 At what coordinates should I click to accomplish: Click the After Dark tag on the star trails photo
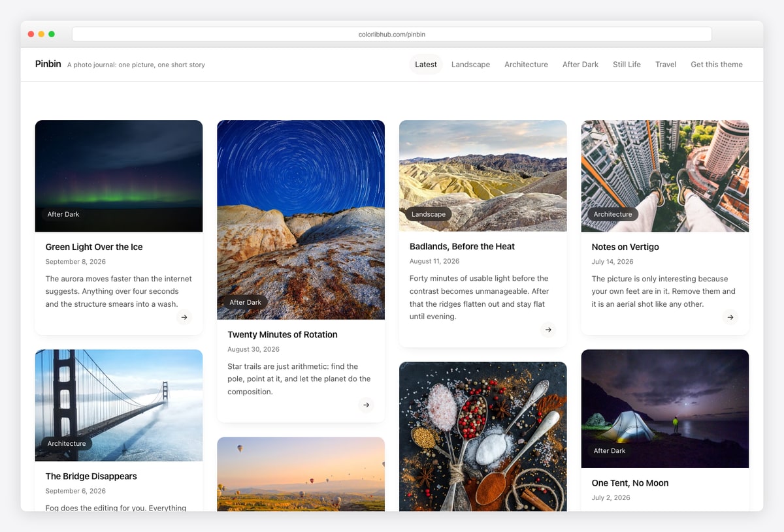(246, 302)
